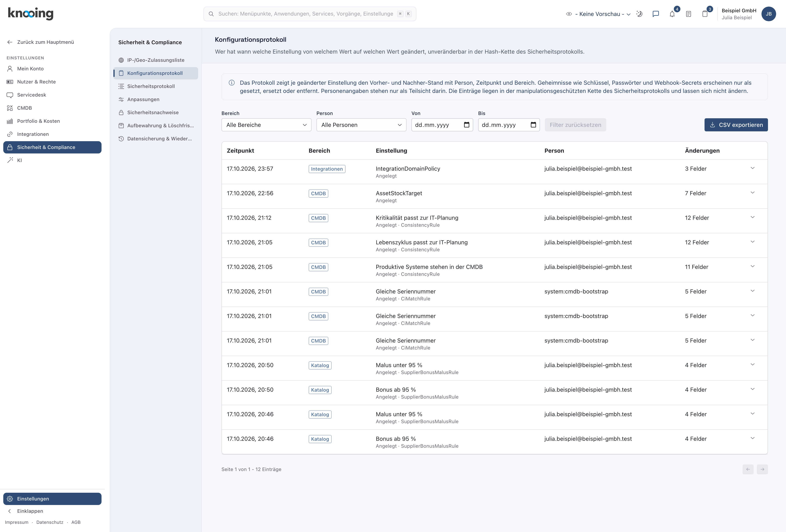
Task: Select Mein Konto in settings
Action: pos(52,69)
